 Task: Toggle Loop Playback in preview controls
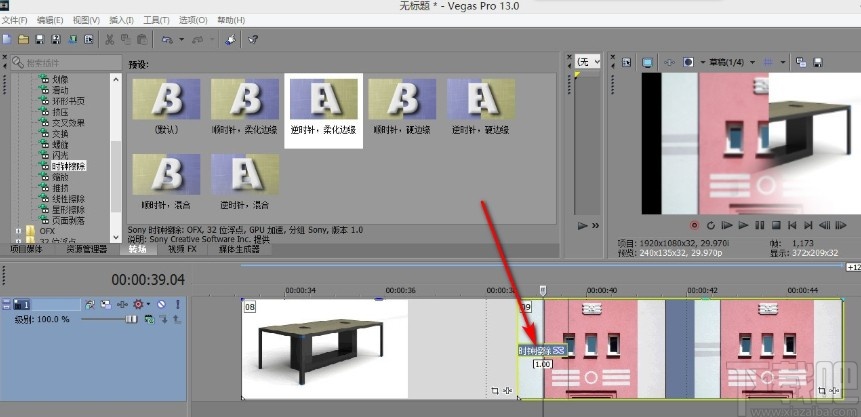711,225
